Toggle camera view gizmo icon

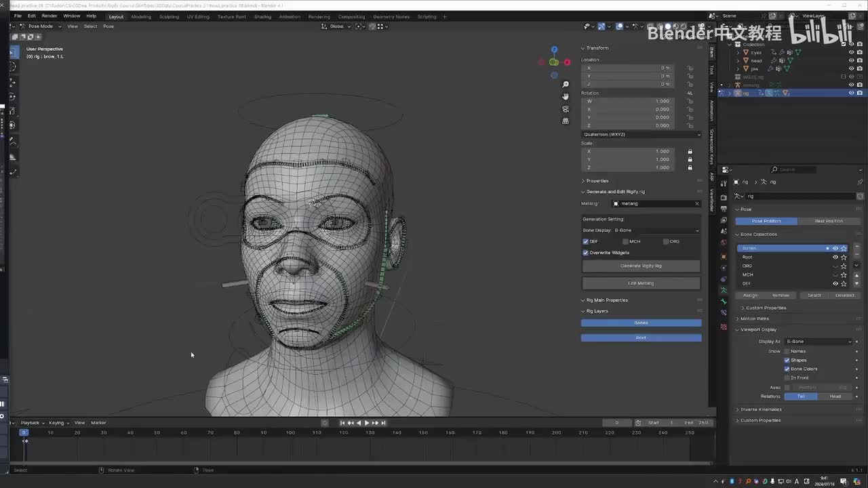[x=566, y=109]
